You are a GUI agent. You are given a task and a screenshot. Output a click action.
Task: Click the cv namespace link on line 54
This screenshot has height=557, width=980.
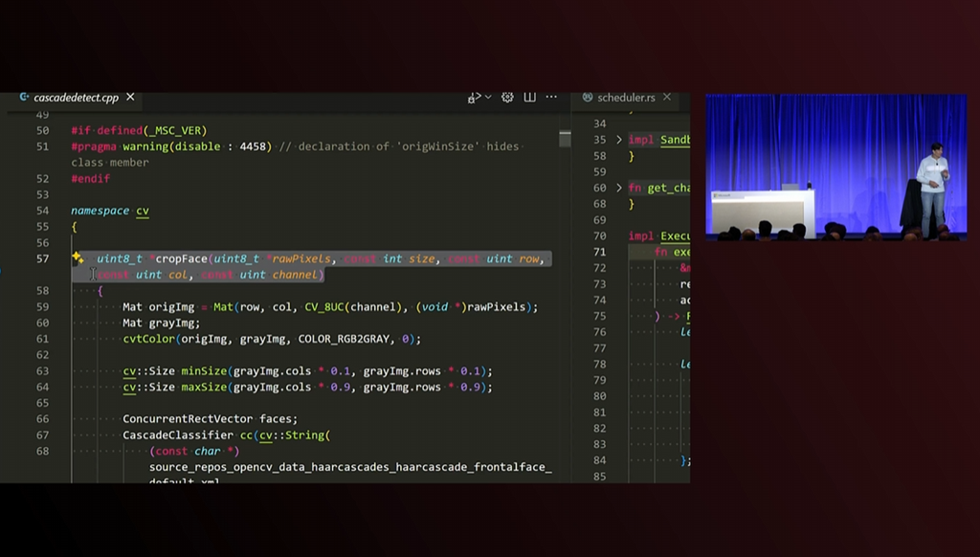[142, 211]
